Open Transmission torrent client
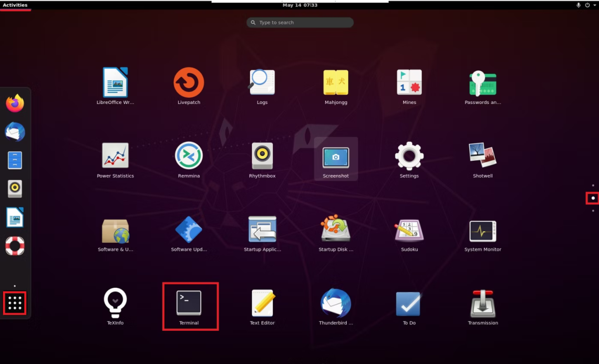Image resolution: width=599 pixels, height=364 pixels. tap(482, 307)
